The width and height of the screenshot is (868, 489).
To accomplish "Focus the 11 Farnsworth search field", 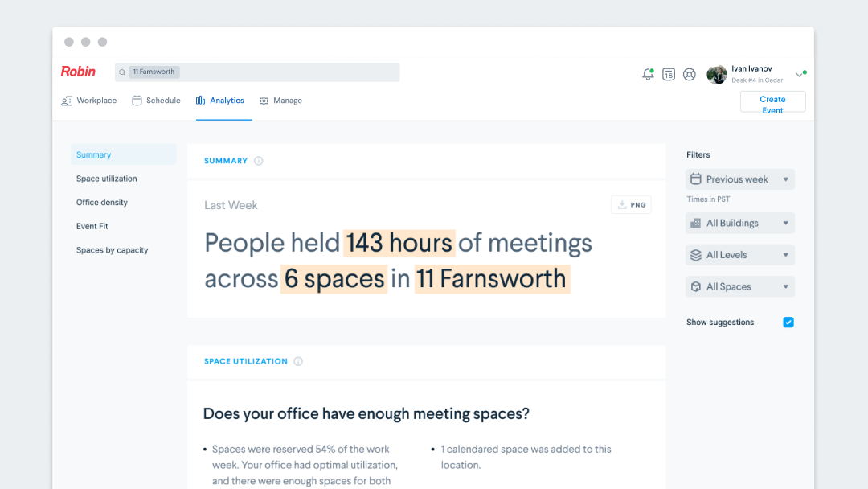I will coord(257,72).
